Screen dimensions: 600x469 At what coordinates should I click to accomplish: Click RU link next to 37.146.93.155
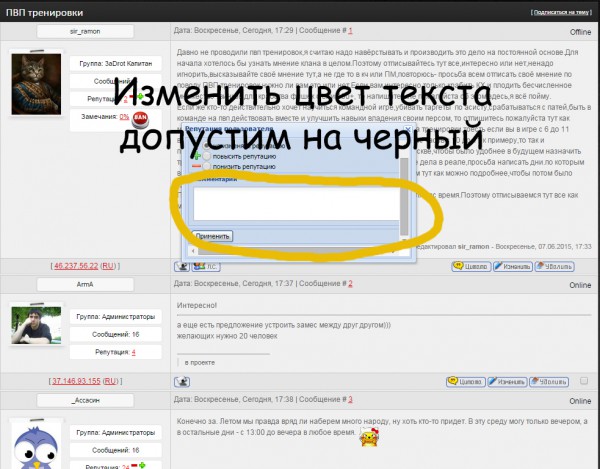pos(110,381)
